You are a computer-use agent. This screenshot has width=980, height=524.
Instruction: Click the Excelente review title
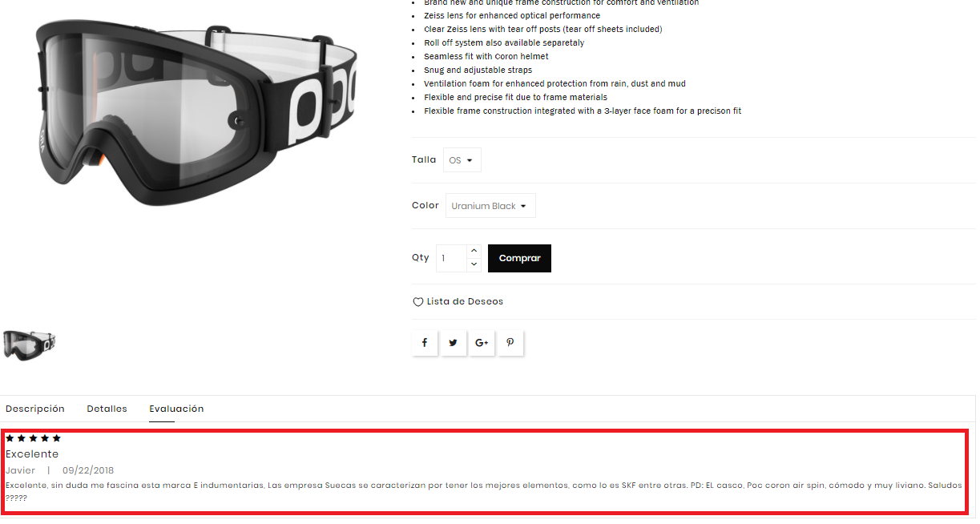click(x=32, y=454)
